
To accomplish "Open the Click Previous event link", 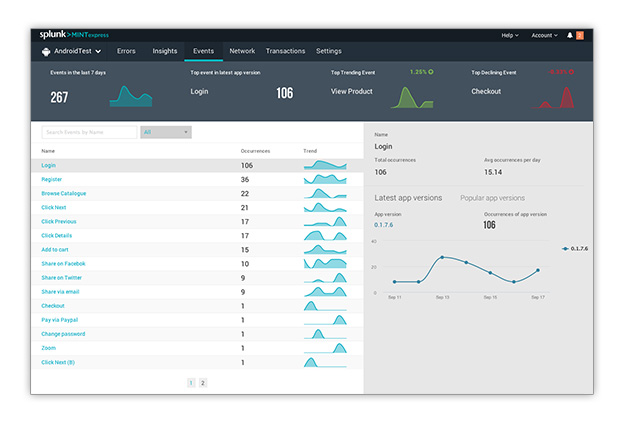I will pos(59,221).
